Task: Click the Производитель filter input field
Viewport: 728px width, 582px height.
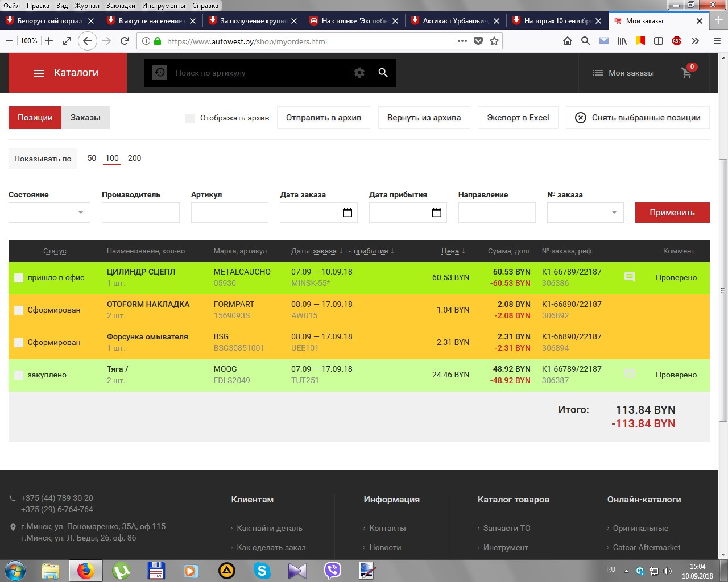Action: (x=140, y=213)
